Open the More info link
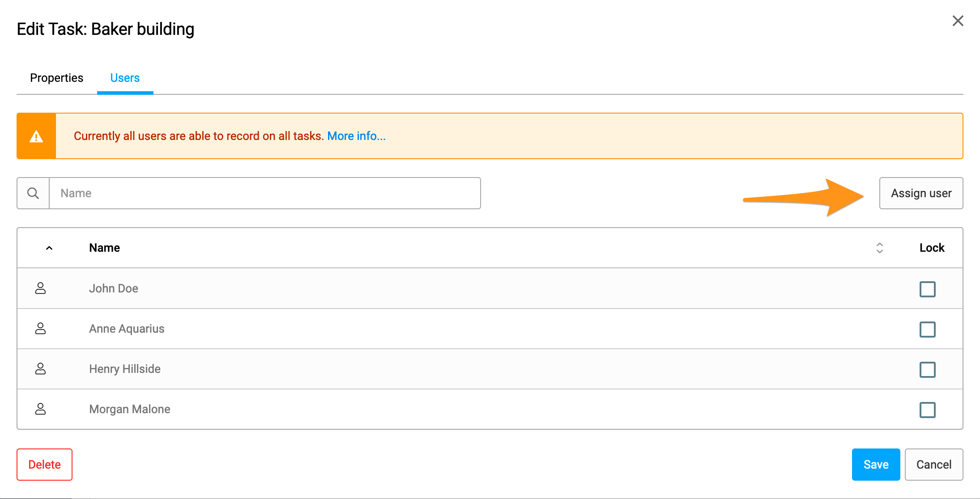Screen dimensions: 980x499 point(357,136)
